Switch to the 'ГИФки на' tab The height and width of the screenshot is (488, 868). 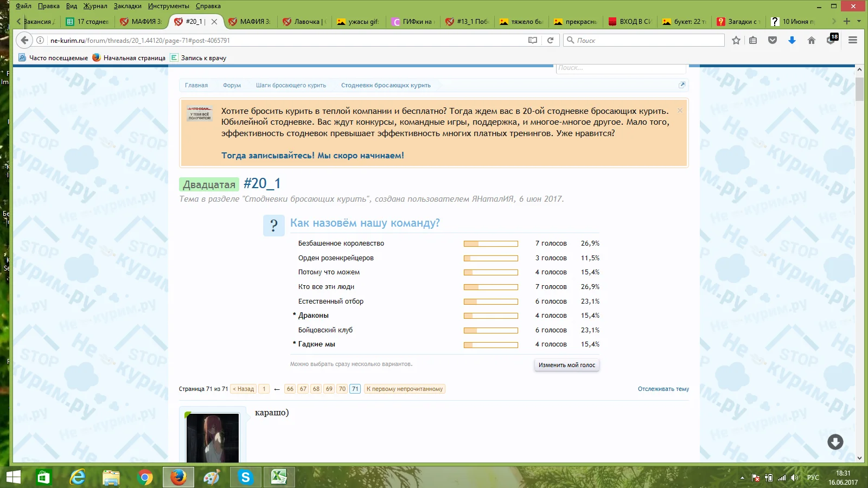point(412,22)
